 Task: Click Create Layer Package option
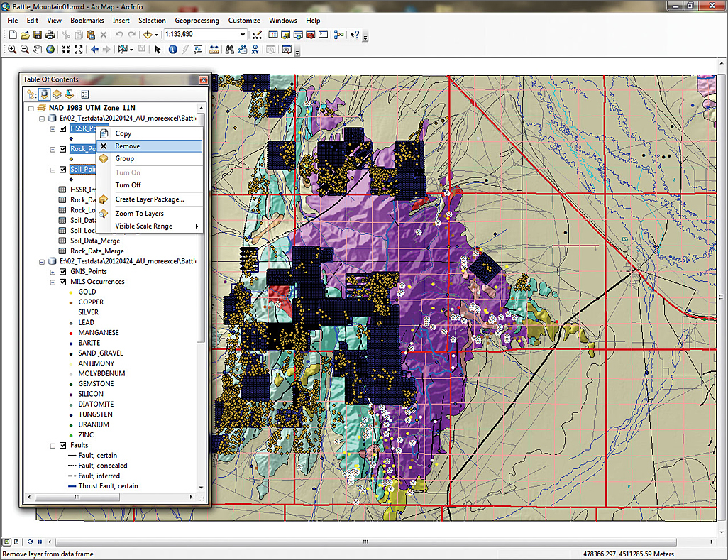[x=149, y=199]
